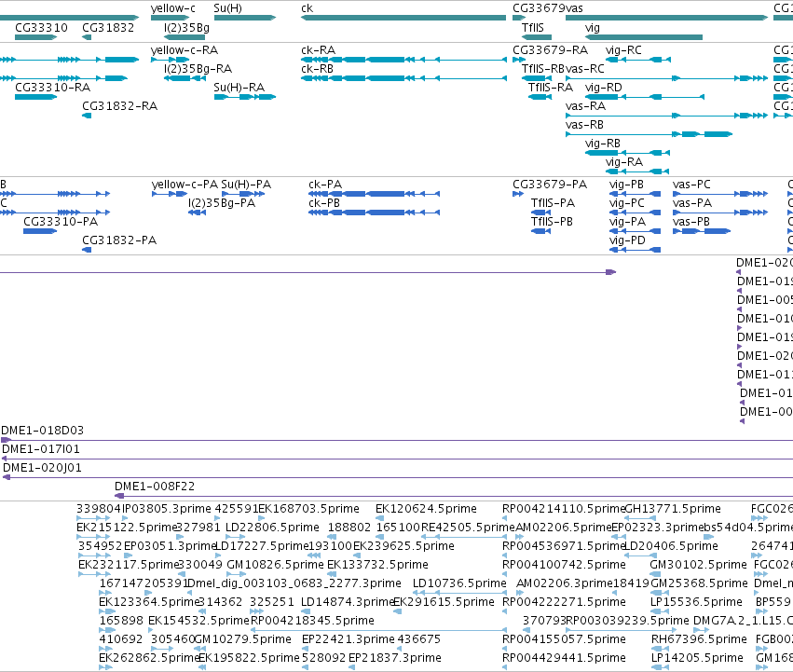The height and width of the screenshot is (672, 793).
Task: Open the Su(H)-PA protein label
Action: click(246, 185)
